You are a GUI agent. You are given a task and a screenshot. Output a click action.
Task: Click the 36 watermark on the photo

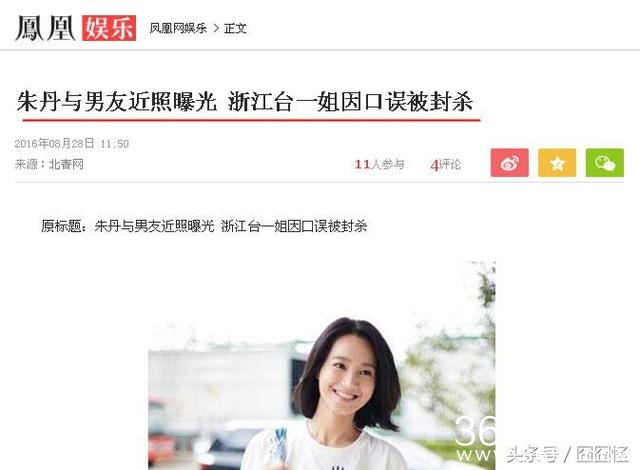[x=475, y=431]
